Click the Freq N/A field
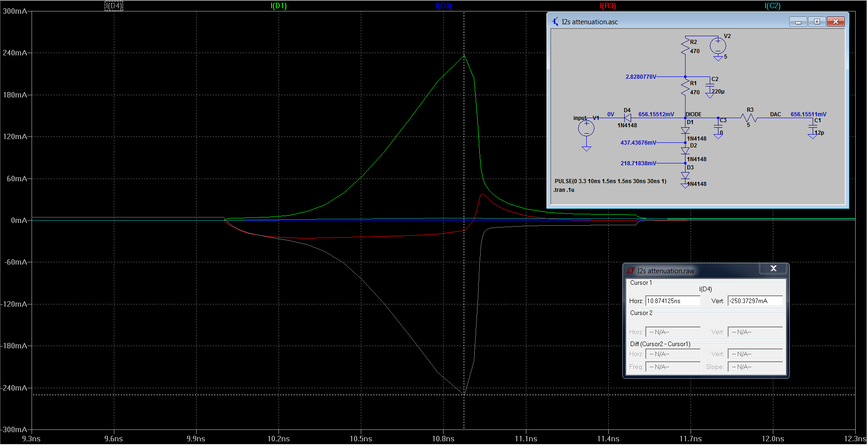This screenshot has width=868, height=445. (673, 367)
